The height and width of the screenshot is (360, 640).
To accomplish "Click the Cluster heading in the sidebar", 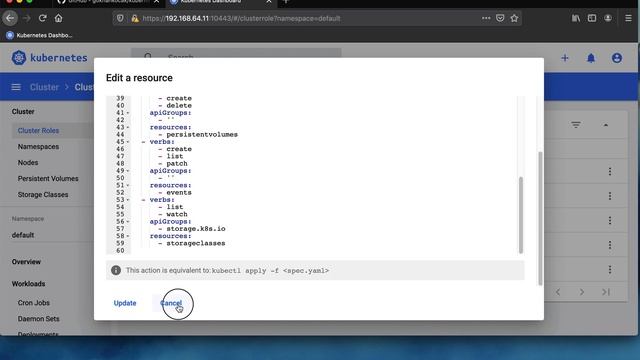I will (x=23, y=111).
